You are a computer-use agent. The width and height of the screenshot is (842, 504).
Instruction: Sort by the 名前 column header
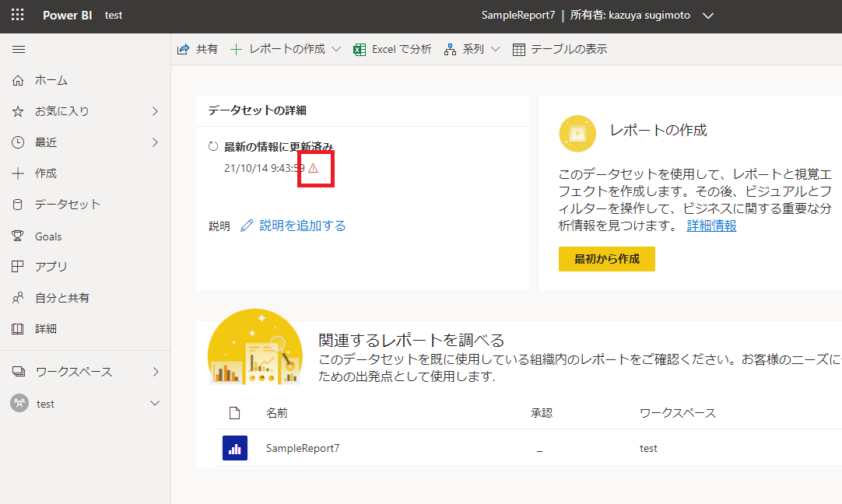[x=277, y=413]
